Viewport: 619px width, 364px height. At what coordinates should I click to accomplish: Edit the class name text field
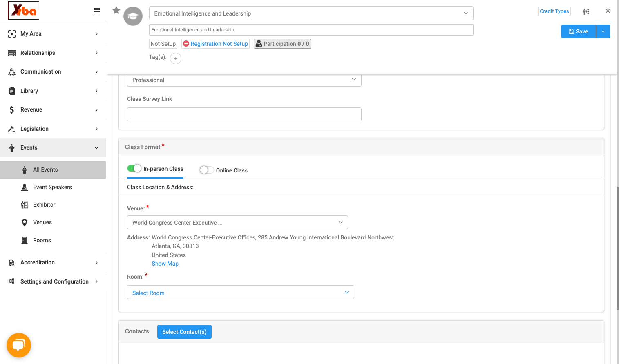tap(311, 30)
